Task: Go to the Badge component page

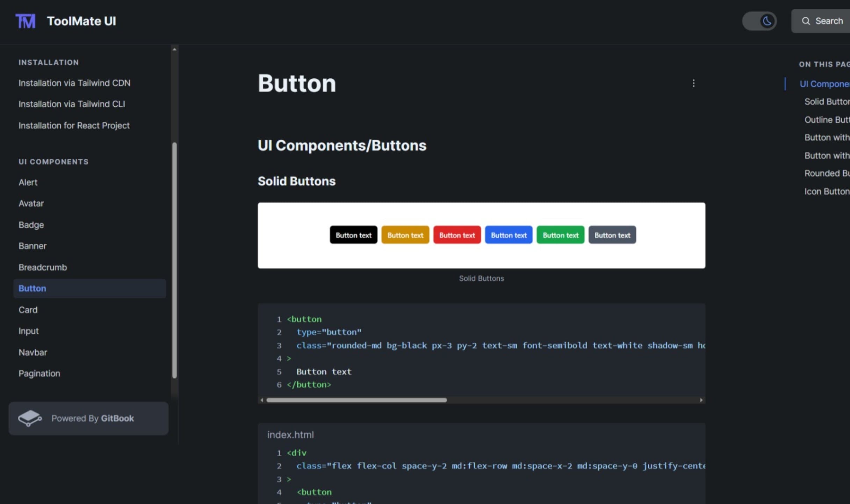Action: [x=31, y=225]
